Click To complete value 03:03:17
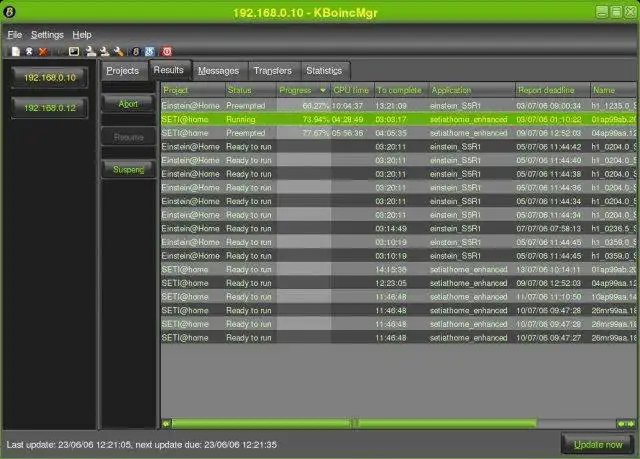Viewport: 640px width, 459px height. pos(391,120)
